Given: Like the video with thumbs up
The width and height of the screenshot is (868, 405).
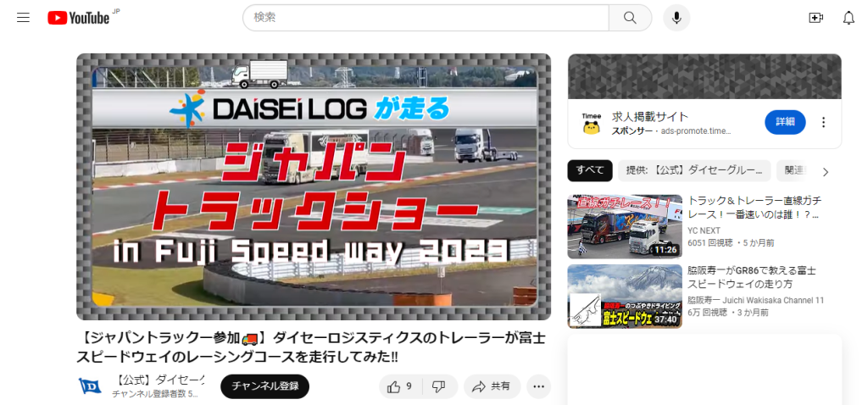Looking at the screenshot, I should (x=400, y=386).
